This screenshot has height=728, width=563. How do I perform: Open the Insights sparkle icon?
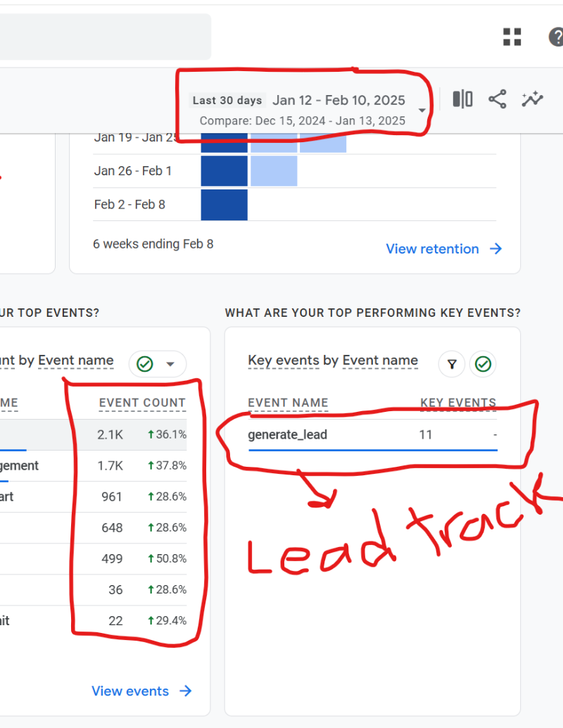pos(533,99)
